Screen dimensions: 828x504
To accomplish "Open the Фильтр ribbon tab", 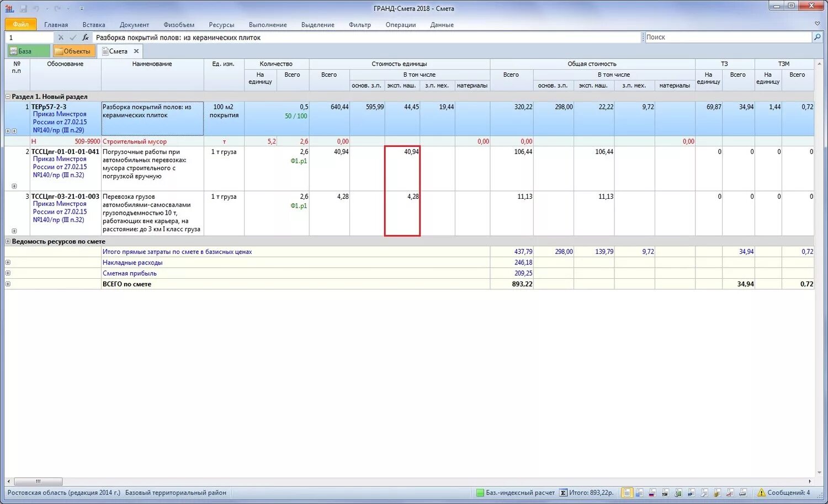I will [360, 25].
